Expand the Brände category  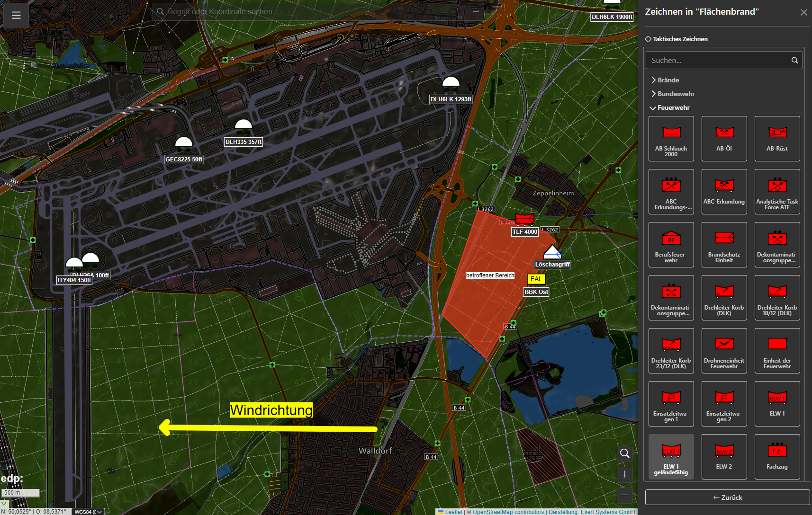pos(668,80)
